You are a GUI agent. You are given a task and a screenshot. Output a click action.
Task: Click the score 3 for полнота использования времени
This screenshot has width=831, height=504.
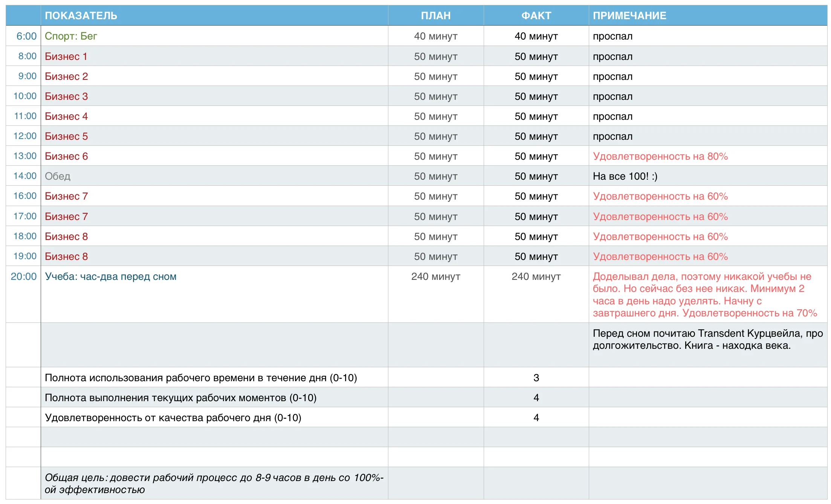click(535, 377)
